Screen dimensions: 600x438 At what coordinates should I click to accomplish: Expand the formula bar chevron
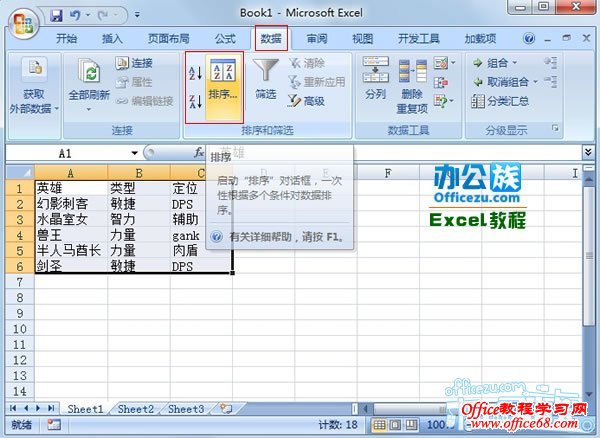pyautogui.click(x=588, y=152)
